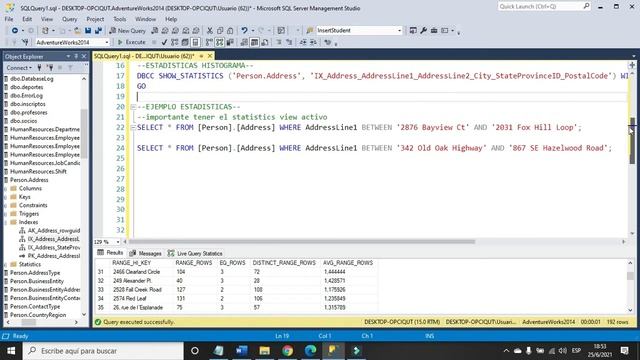Open the File menu
Viewport: 640px width, 360px height.
9,19
